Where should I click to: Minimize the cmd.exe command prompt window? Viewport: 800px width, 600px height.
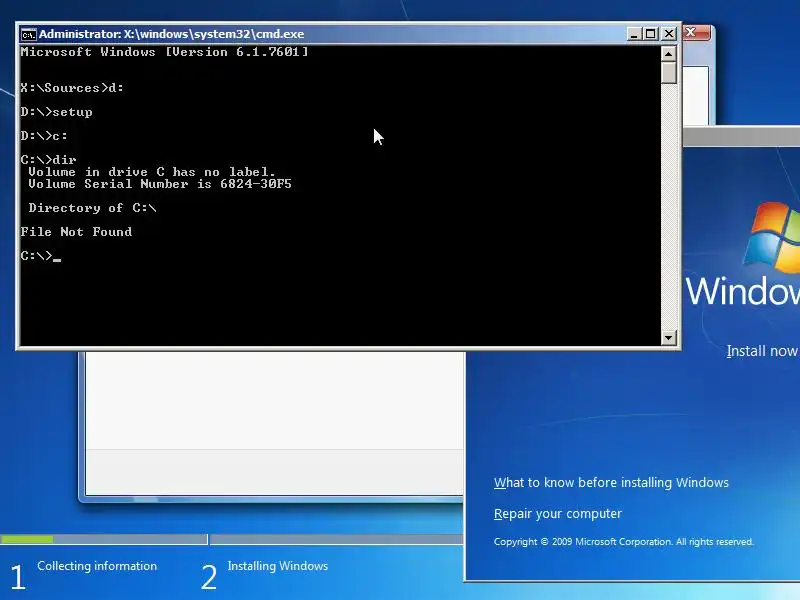(634, 34)
